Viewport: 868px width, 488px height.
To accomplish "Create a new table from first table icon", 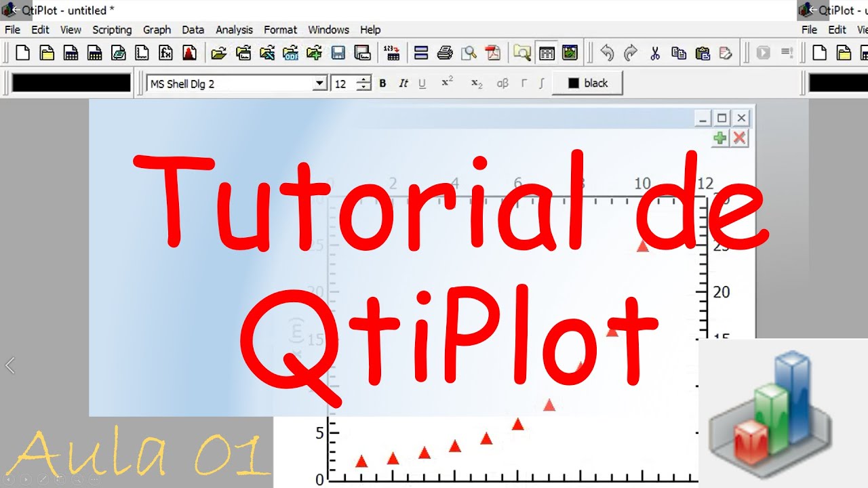I will pyautogui.click(x=71, y=53).
